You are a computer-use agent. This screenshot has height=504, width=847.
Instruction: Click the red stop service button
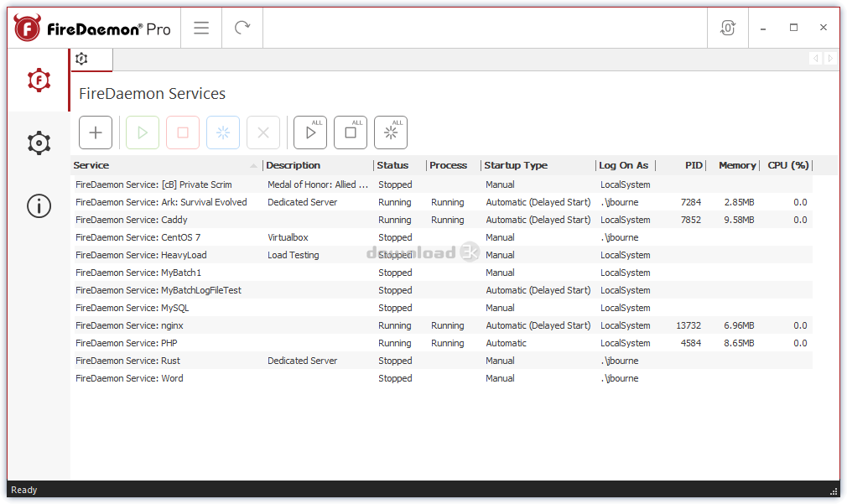(x=183, y=132)
